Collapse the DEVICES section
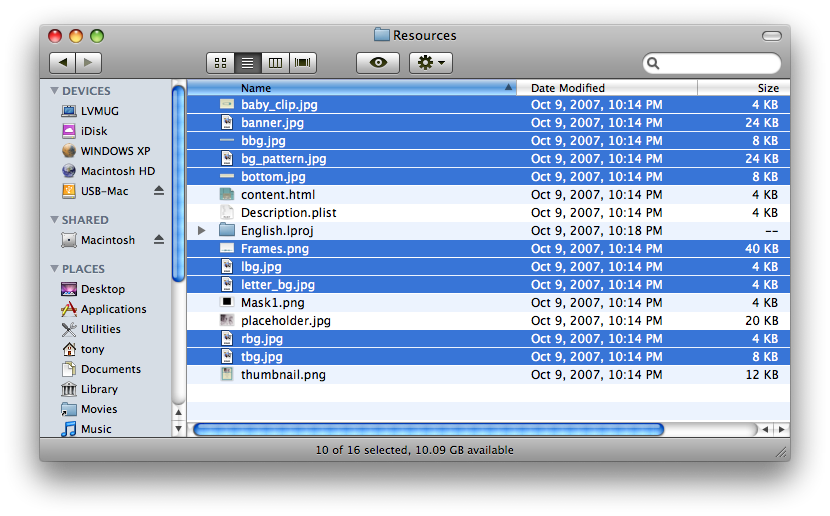The height and width of the screenshot is (516, 830). point(54,90)
